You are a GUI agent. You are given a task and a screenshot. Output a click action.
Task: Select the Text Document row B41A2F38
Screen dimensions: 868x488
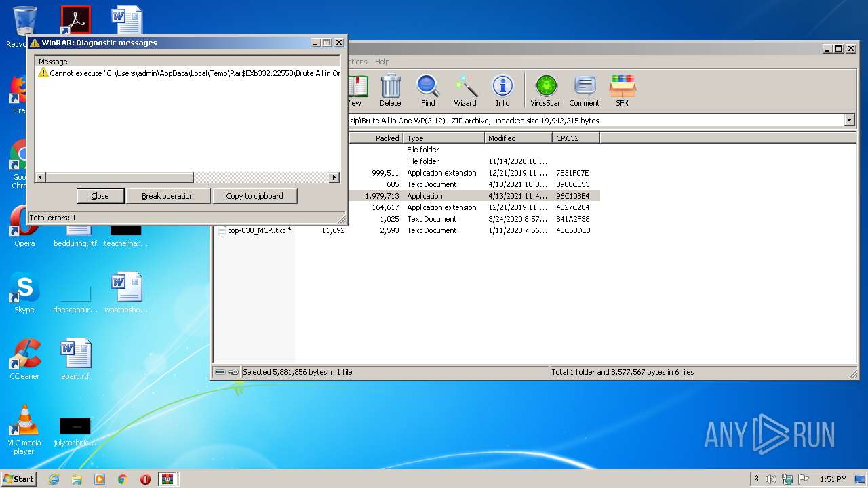pos(474,219)
